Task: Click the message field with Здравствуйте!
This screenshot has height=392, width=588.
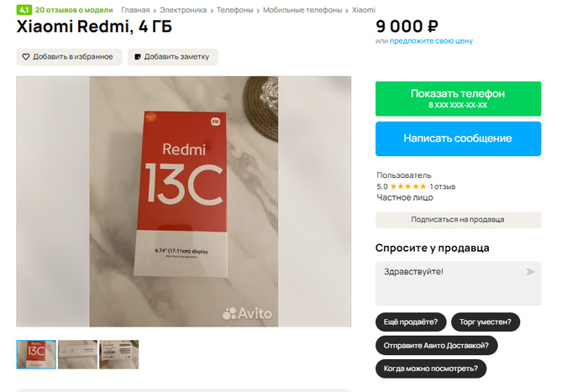Action: click(x=449, y=283)
